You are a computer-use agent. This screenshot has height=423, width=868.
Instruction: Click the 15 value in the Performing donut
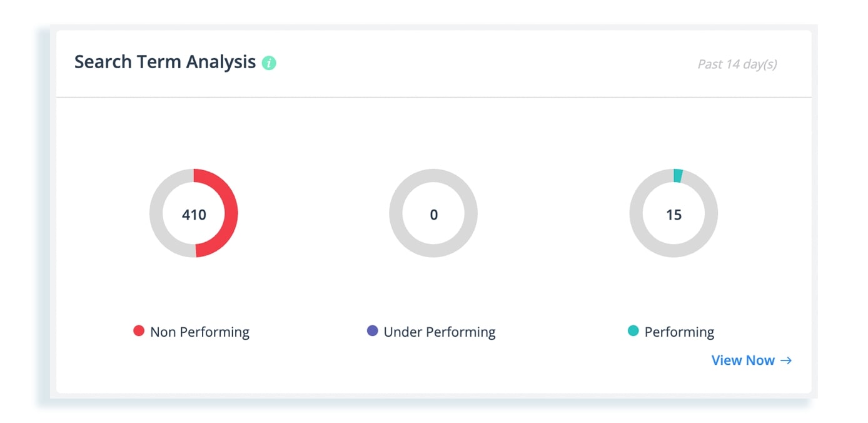[x=674, y=215]
